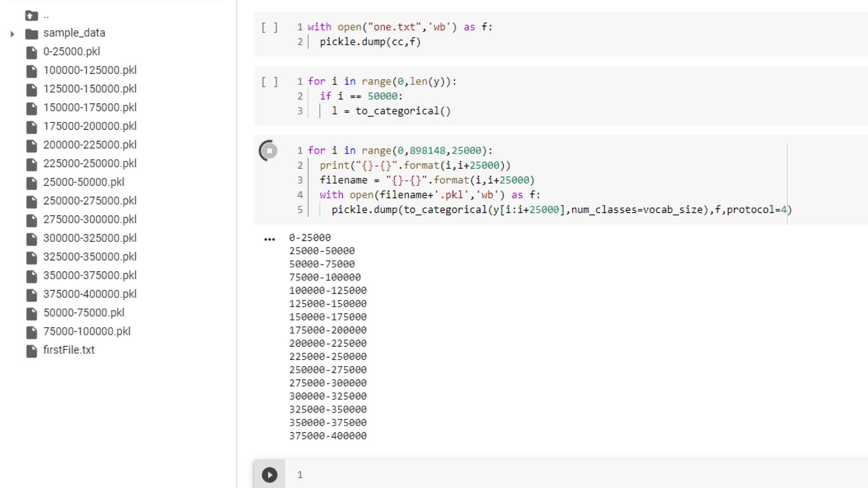Click the file icon next to 300000-325000.pkl
This screenshot has width=868, height=488.
31,238
